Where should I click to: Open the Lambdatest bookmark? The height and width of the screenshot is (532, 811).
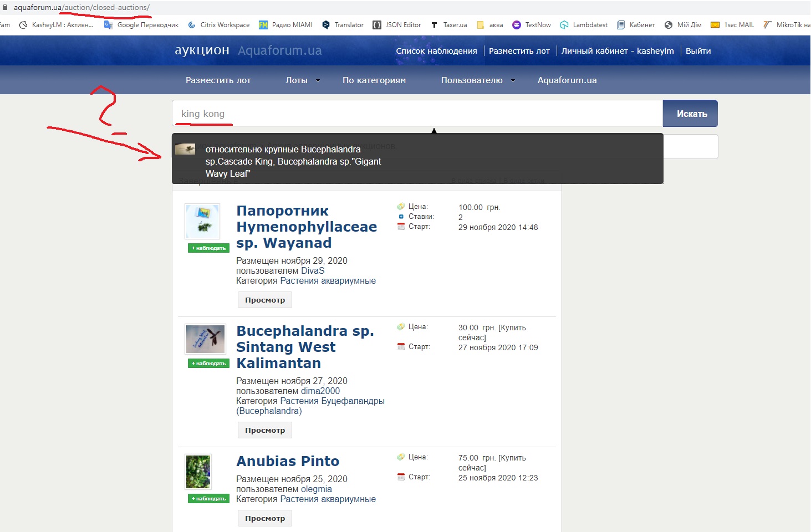pos(584,25)
